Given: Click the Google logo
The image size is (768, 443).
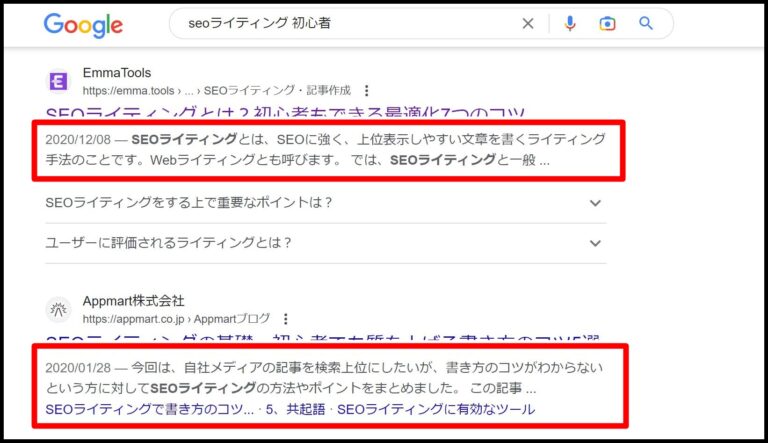Looking at the screenshot, I should 83,25.
